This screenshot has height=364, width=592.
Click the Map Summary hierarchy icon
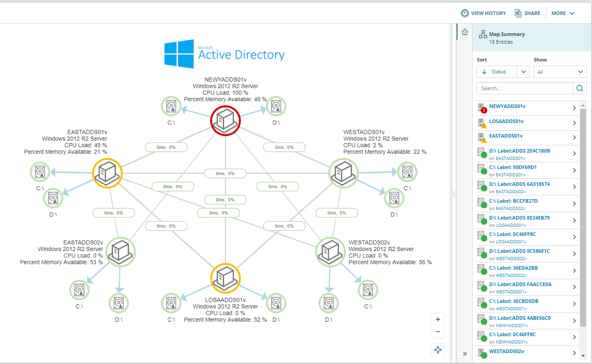pyautogui.click(x=483, y=35)
